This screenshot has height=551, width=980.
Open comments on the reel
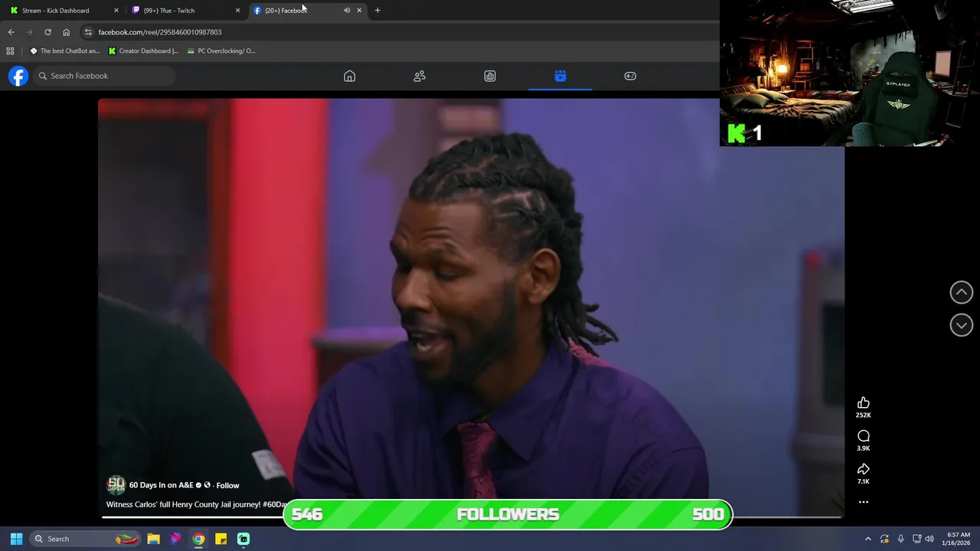pyautogui.click(x=864, y=436)
